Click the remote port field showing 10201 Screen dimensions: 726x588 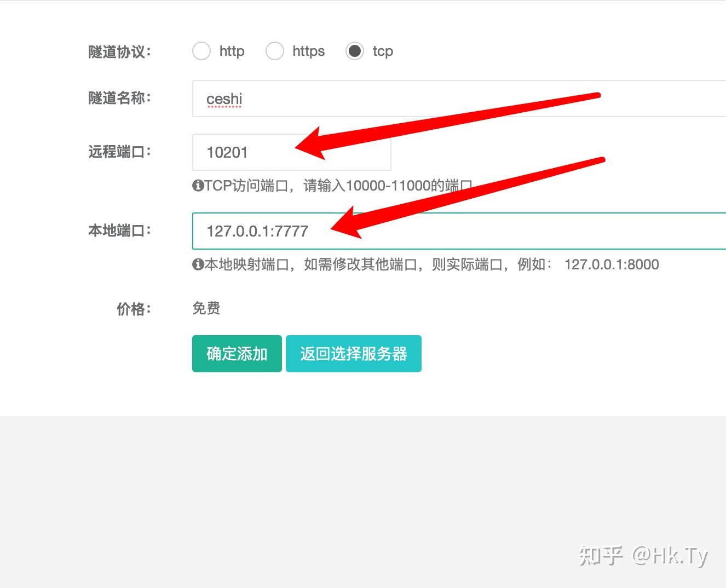[x=292, y=152]
